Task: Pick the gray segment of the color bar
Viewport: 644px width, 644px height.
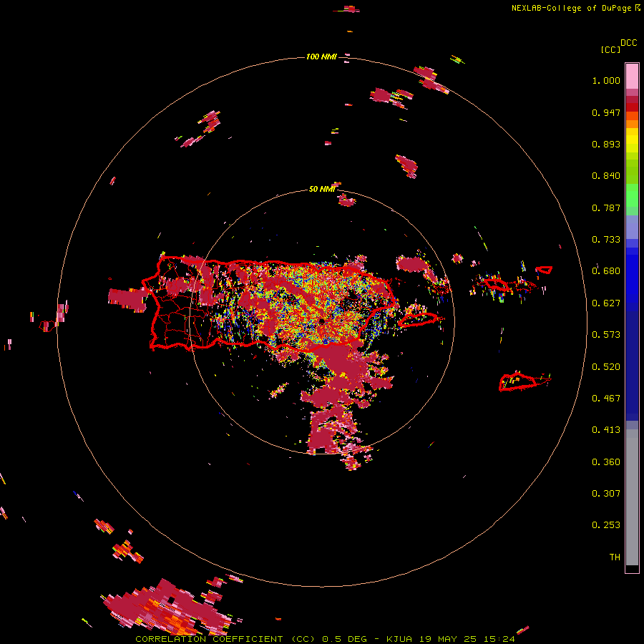Action: pyautogui.click(x=632, y=497)
